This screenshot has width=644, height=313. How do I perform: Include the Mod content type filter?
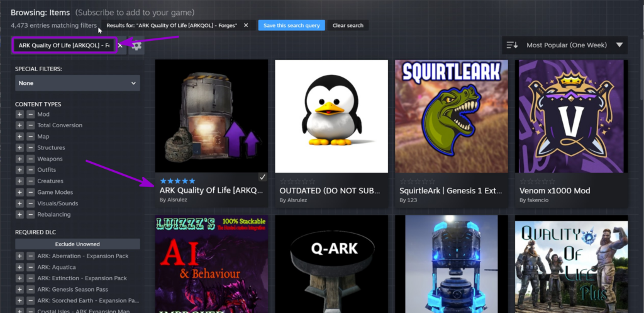(19, 115)
